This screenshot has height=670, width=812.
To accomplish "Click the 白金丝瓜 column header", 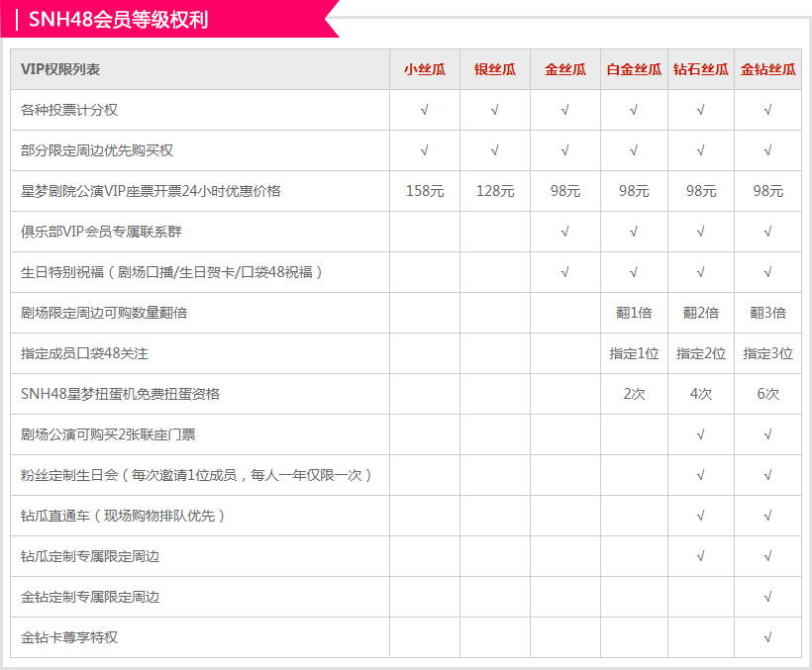I will coord(634,69).
